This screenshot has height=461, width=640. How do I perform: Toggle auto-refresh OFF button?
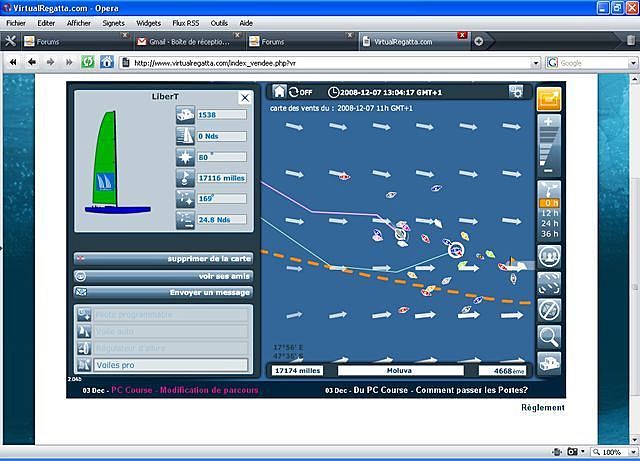tap(300, 92)
